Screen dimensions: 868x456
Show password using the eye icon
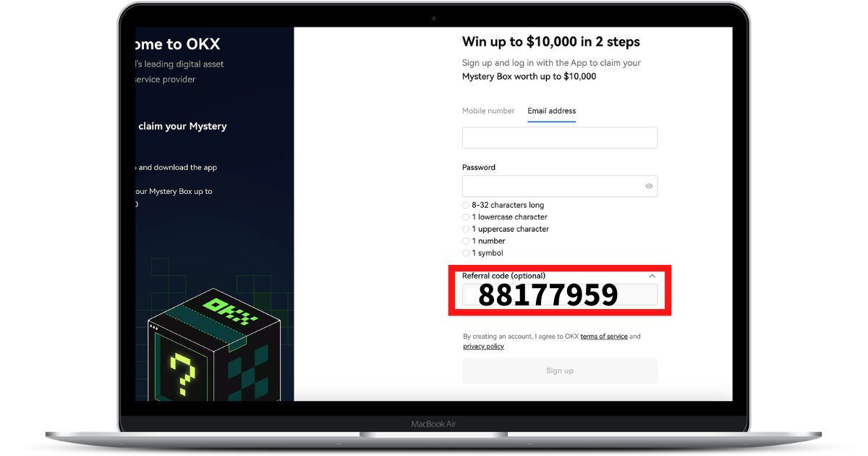coord(649,186)
